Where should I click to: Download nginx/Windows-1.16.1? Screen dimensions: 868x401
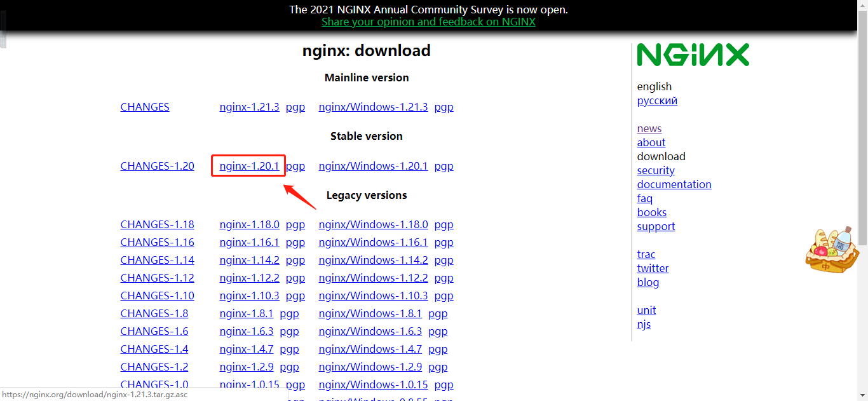click(x=373, y=242)
